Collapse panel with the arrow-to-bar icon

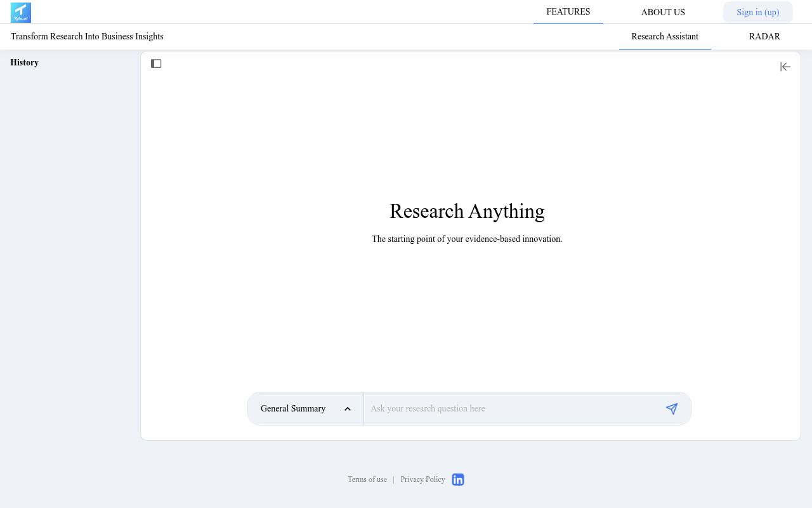[785, 67]
